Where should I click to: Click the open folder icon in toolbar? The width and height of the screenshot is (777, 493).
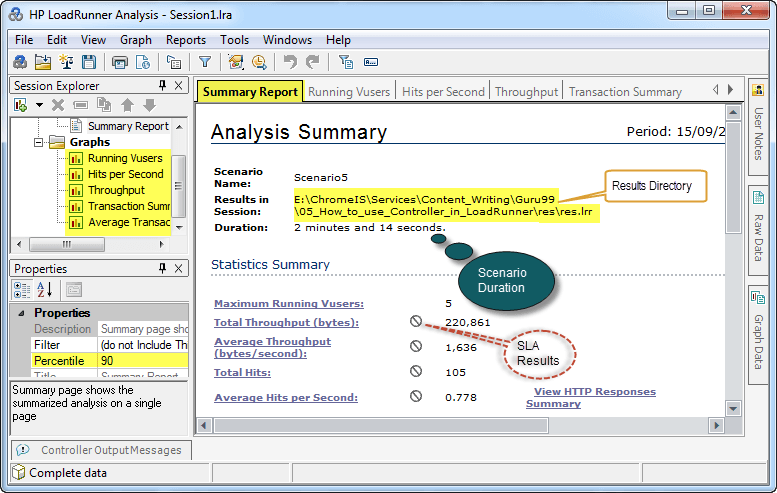point(43,62)
